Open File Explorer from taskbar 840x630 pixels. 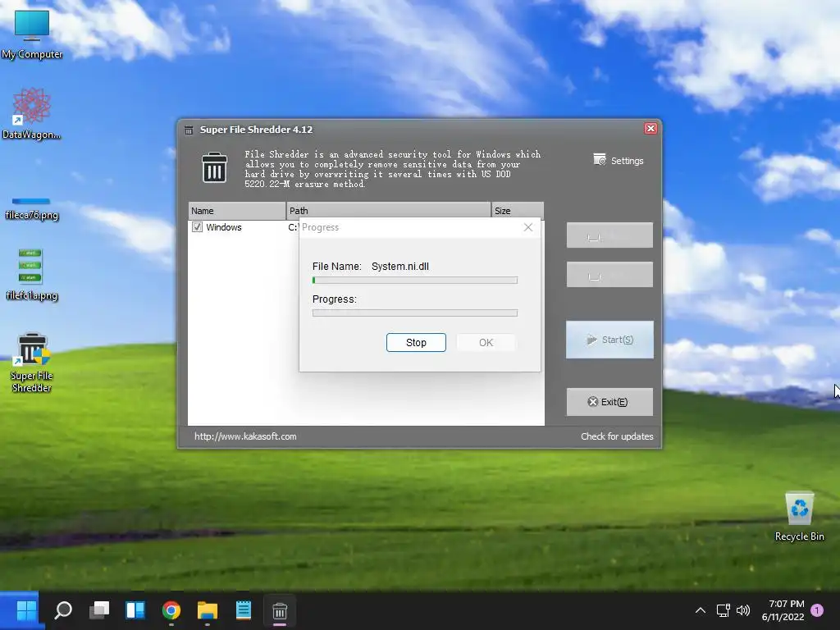[208, 610]
